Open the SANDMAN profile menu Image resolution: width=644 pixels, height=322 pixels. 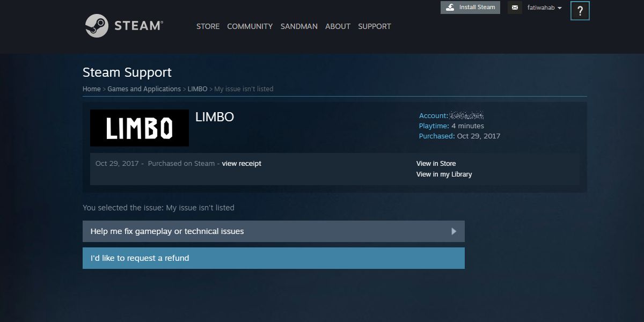coord(299,26)
